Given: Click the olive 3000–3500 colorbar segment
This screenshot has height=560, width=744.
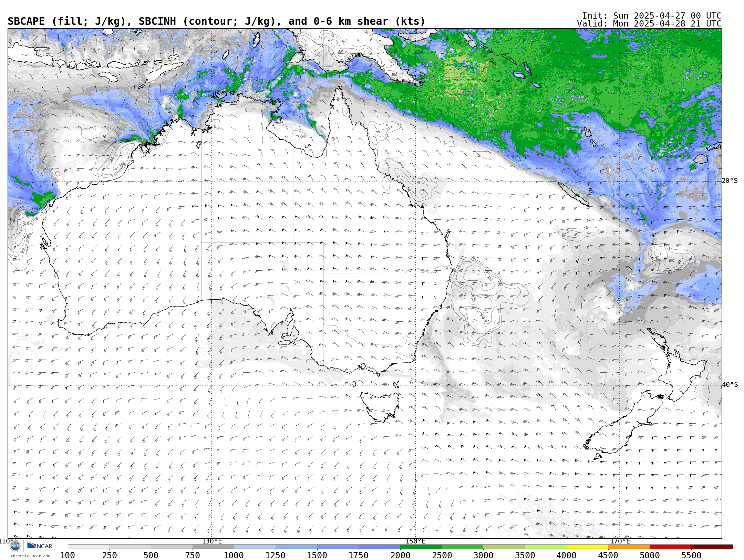Looking at the screenshot, I should pos(504,547).
